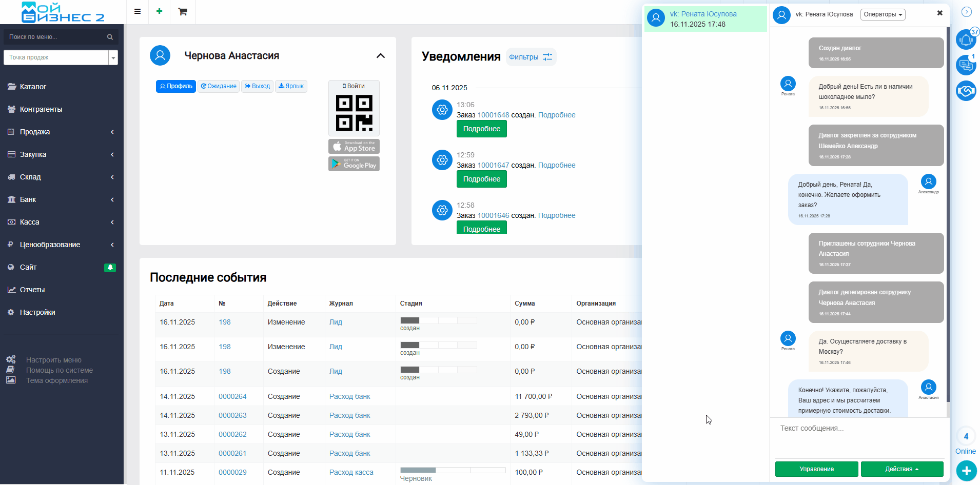This screenshot has height=485, width=980.
Task: Click the chat panel vertical scrollbar
Action: pos(947,205)
